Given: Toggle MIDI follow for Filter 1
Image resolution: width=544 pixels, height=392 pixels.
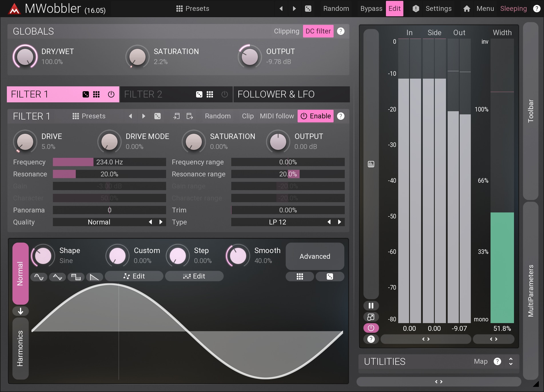Looking at the screenshot, I should (277, 116).
